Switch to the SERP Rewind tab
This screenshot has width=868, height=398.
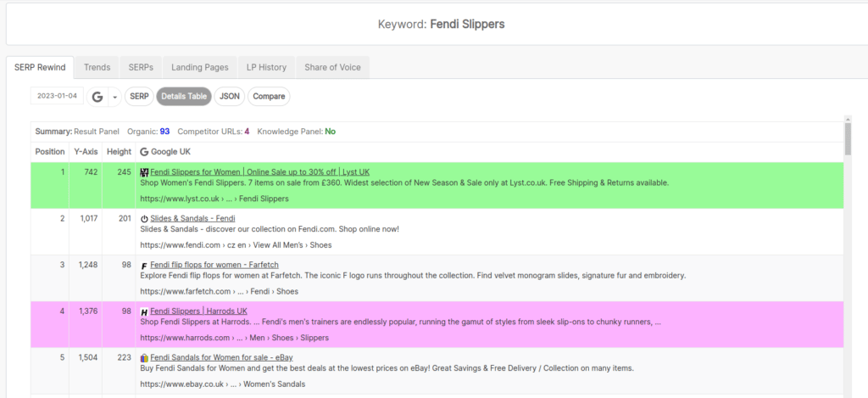click(40, 67)
